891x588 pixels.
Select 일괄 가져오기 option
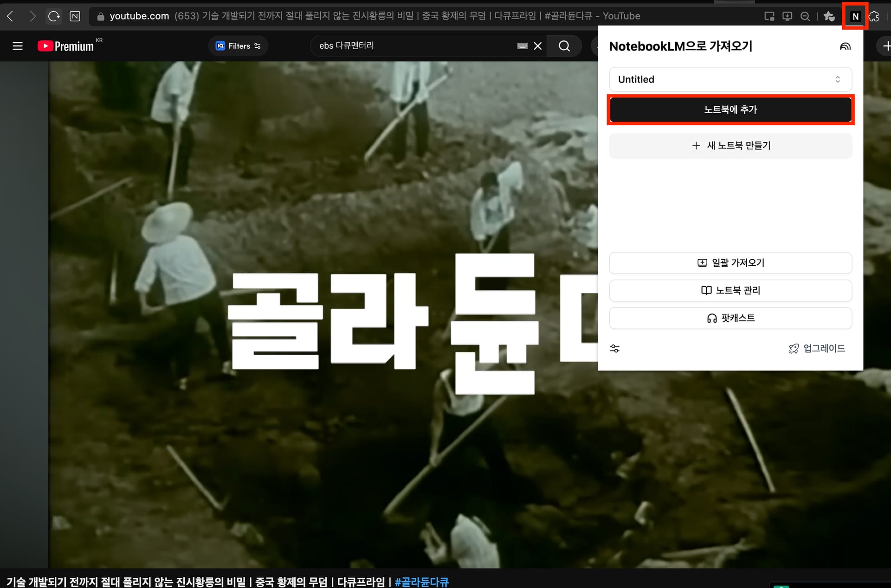tap(730, 263)
